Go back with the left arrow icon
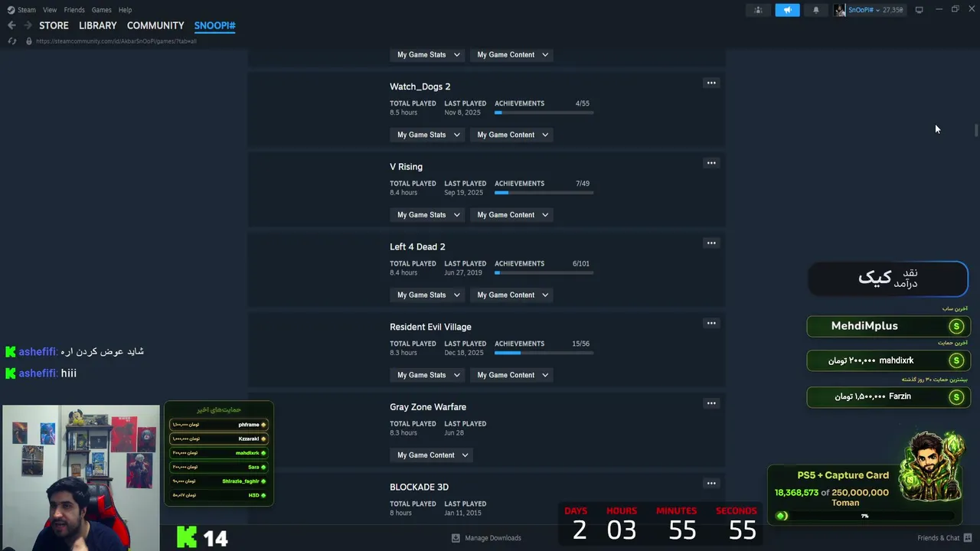Screen dimensions: 980x551 [11, 25]
